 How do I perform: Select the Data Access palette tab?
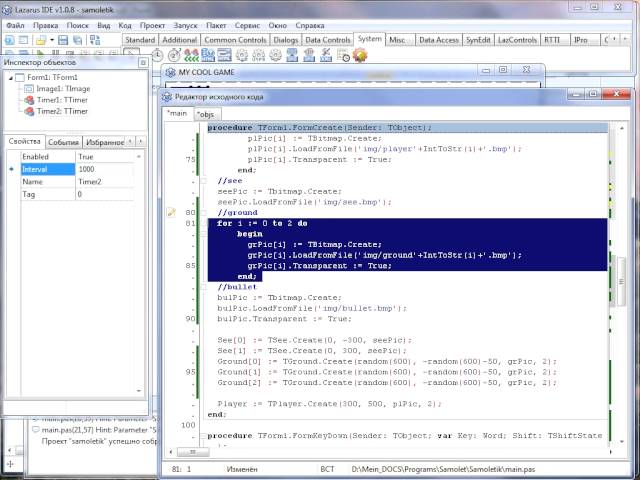(x=438, y=39)
